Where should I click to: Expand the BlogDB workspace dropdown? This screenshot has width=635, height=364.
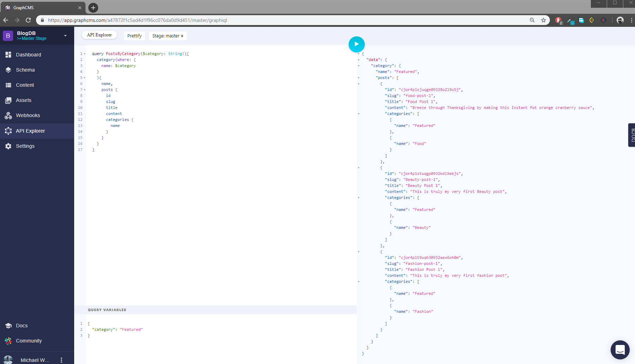(x=65, y=36)
